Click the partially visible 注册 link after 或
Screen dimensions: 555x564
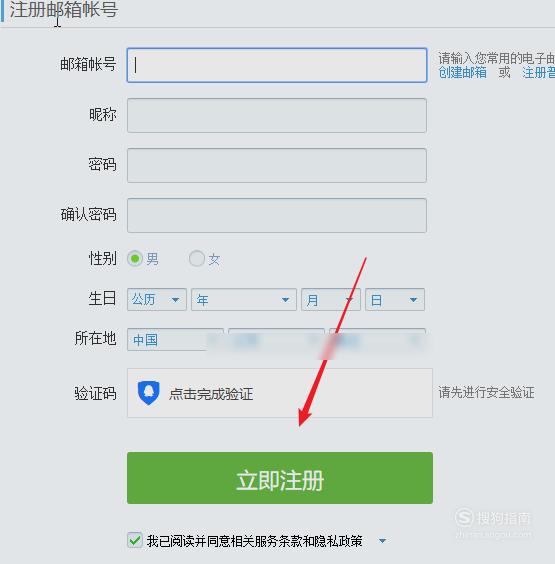pyautogui.click(x=538, y=73)
